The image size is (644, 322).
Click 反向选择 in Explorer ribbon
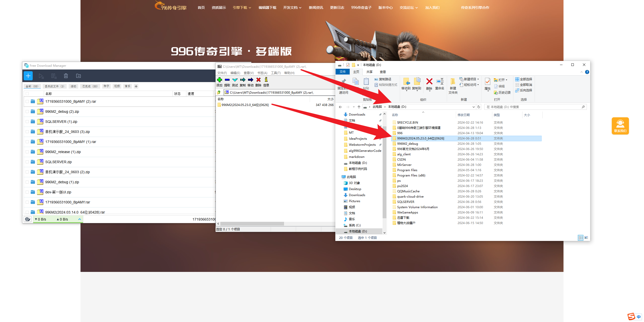pos(524,90)
